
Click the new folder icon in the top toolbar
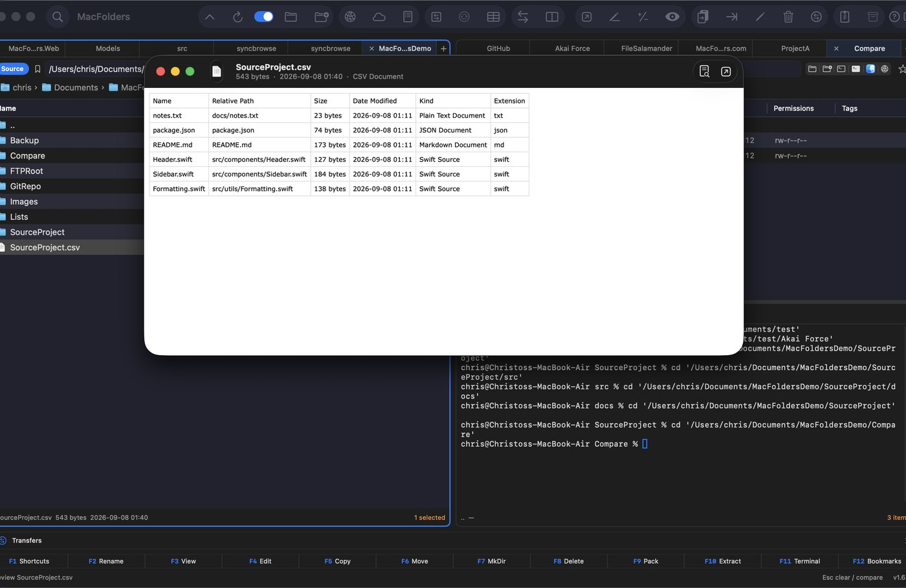[321, 17]
